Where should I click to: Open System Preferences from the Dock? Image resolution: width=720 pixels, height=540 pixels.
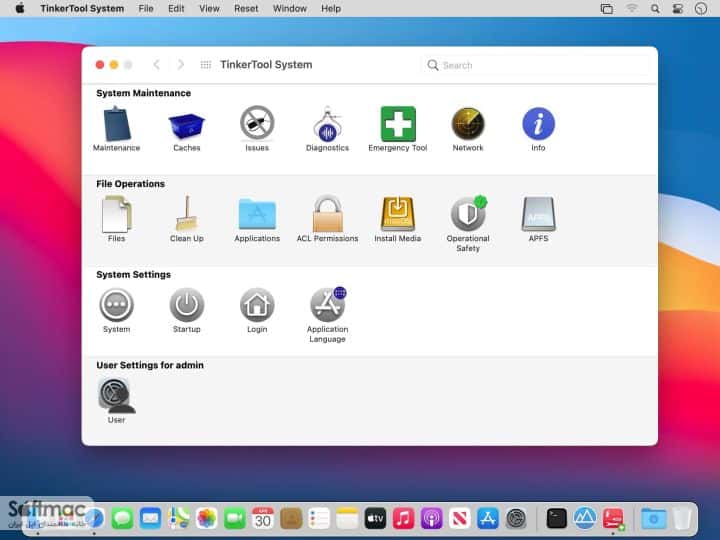pyautogui.click(x=516, y=519)
